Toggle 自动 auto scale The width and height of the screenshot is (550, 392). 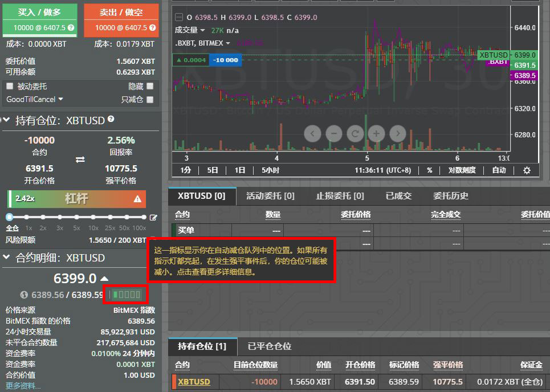point(499,170)
